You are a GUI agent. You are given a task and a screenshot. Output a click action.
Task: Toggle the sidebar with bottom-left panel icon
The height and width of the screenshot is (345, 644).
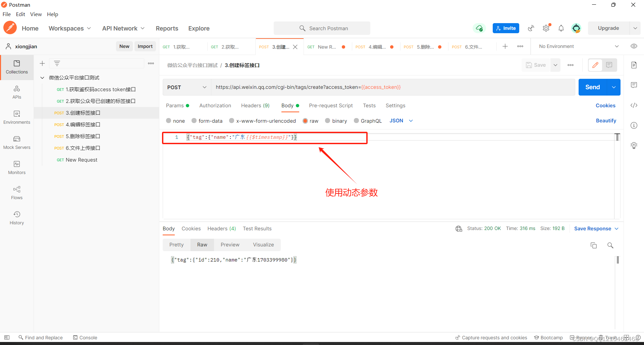point(7,337)
